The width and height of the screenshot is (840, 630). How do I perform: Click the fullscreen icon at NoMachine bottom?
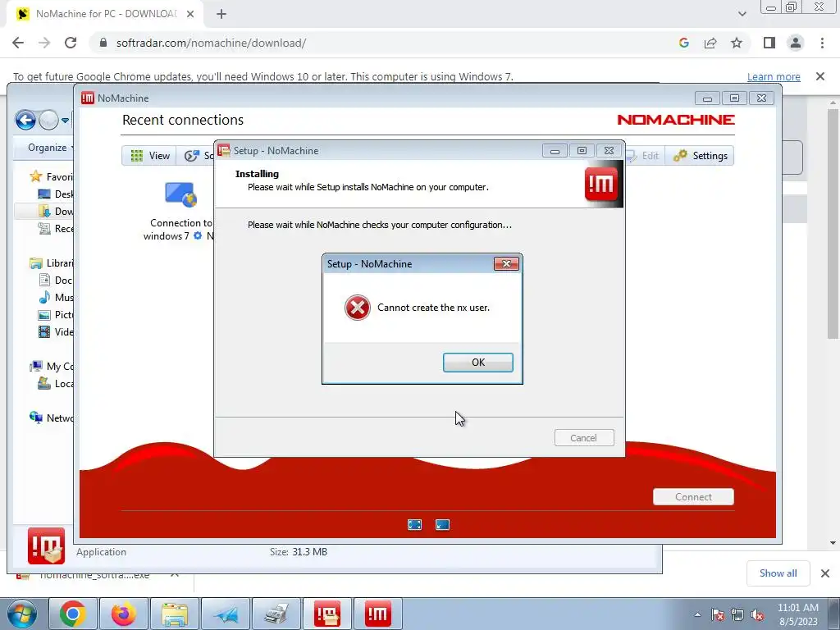(414, 524)
